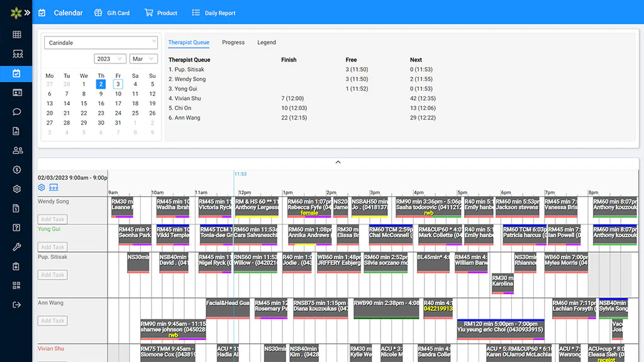The height and width of the screenshot is (362, 644).
Task: Add a task for Wendy Song
Action: [x=52, y=219]
